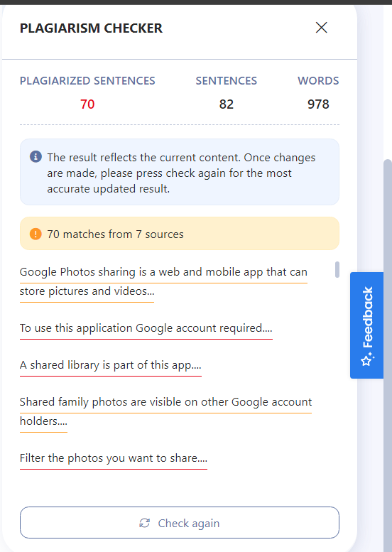Viewport: 392px width, 552px height.
Task: Click the blue info icon in the notice
Action: [x=36, y=156]
